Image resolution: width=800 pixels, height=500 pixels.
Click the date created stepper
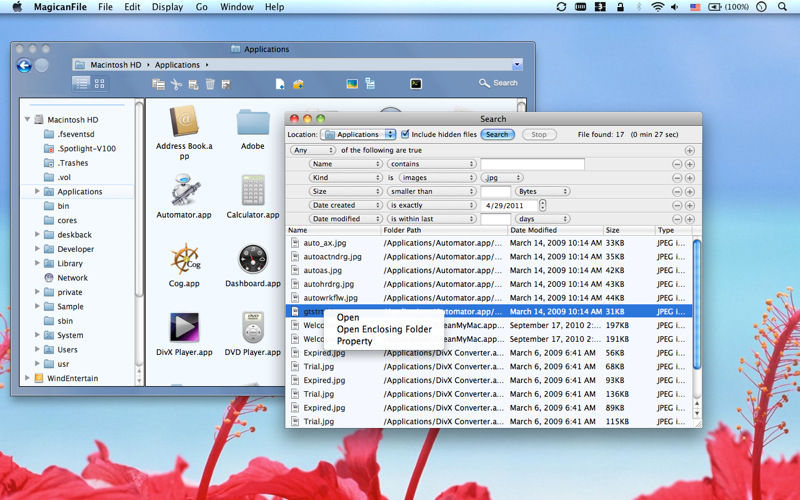(x=542, y=205)
